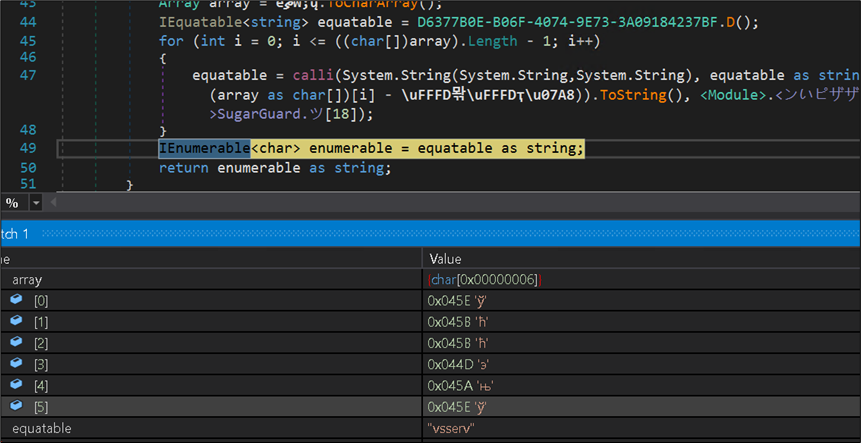Click the Value column header
Viewport: 861px width, 443px height.
[445, 258]
